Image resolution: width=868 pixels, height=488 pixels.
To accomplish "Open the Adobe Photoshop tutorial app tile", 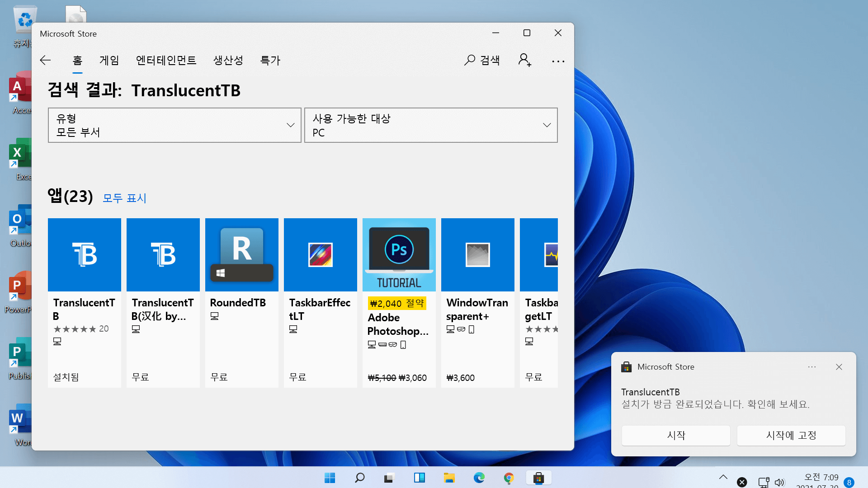I will click(x=399, y=303).
